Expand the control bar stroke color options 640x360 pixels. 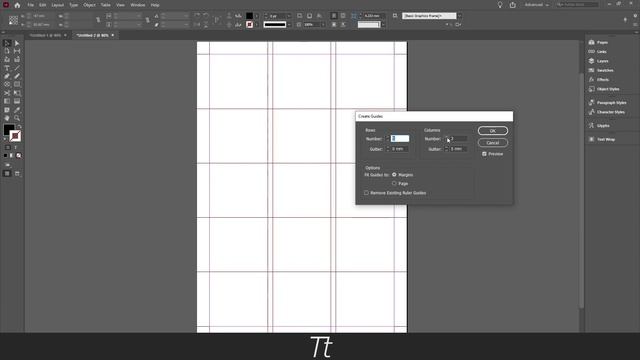pyautogui.click(x=257, y=25)
